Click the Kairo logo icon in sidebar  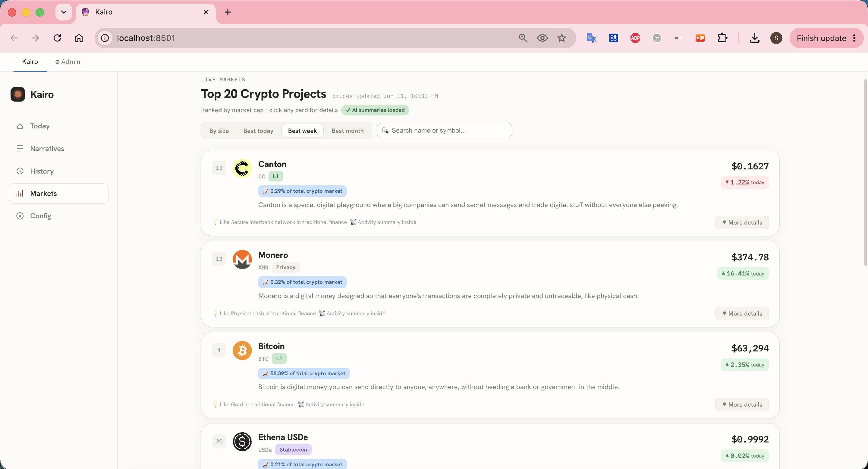(18, 94)
